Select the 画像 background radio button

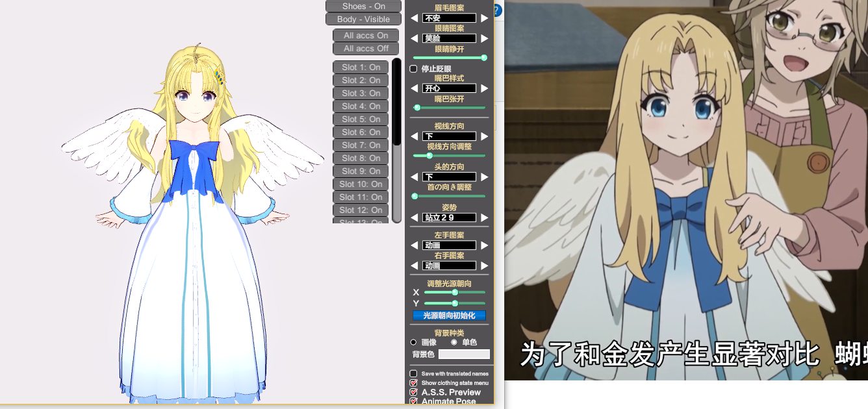414,342
